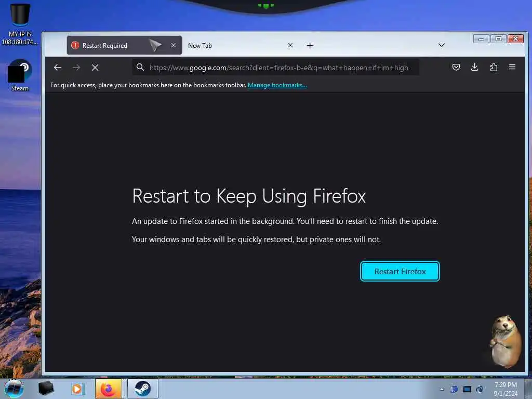Click the search magnifier in address bar

pos(140,67)
